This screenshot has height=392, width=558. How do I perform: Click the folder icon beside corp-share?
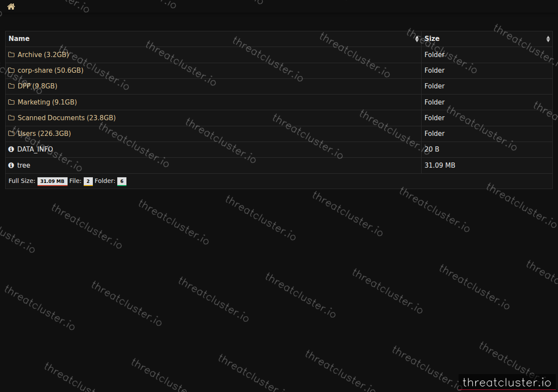11,70
